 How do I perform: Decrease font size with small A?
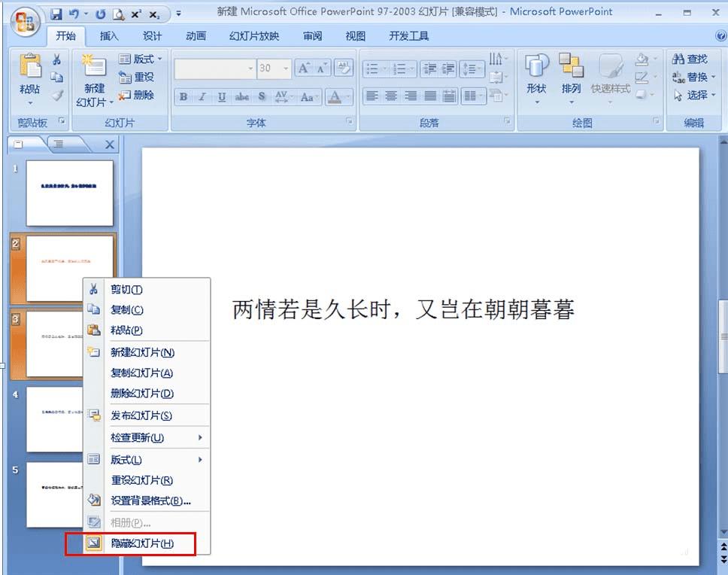click(x=322, y=68)
